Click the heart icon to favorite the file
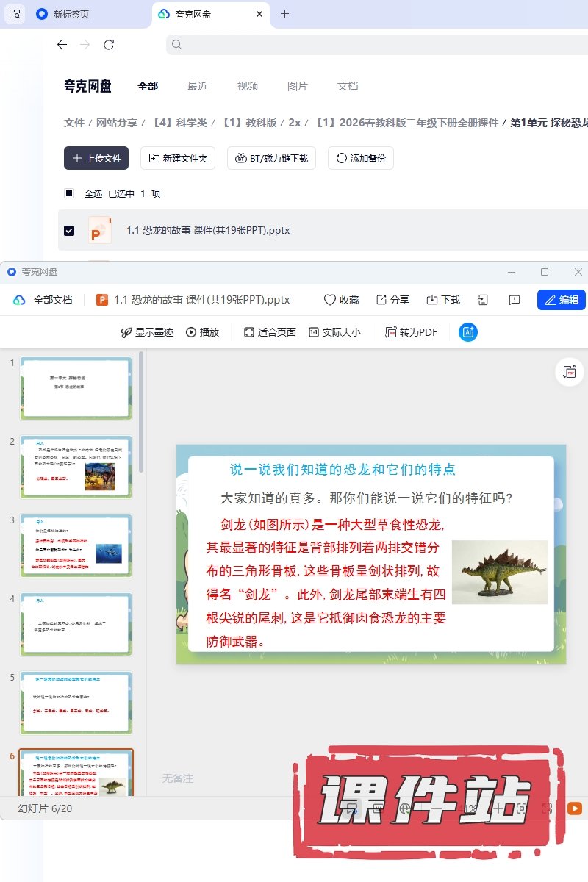 [x=330, y=300]
